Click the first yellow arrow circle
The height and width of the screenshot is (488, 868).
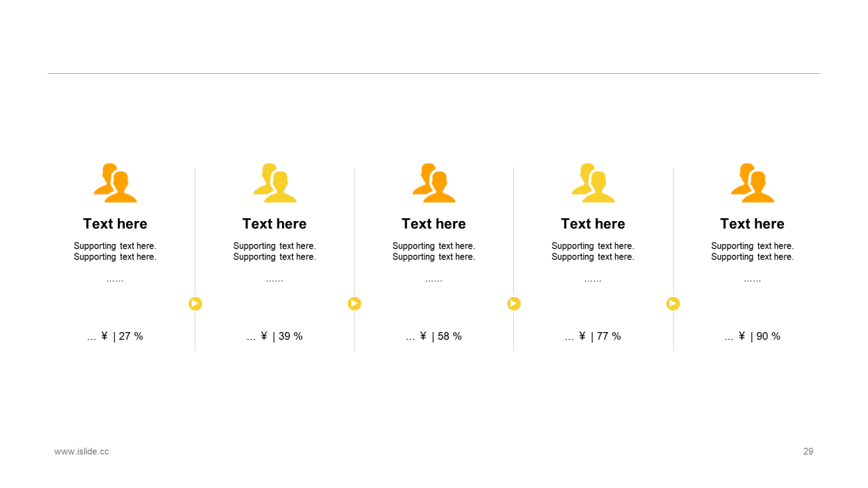click(x=195, y=304)
